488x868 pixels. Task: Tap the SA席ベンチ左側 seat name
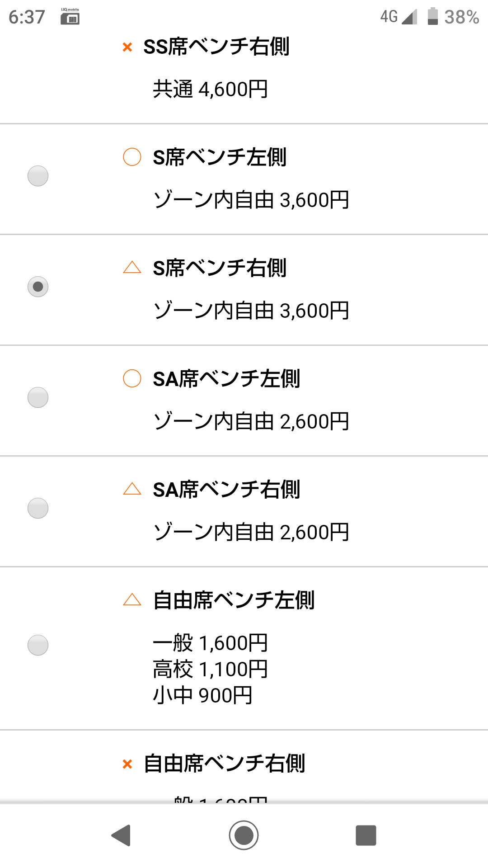click(x=226, y=379)
